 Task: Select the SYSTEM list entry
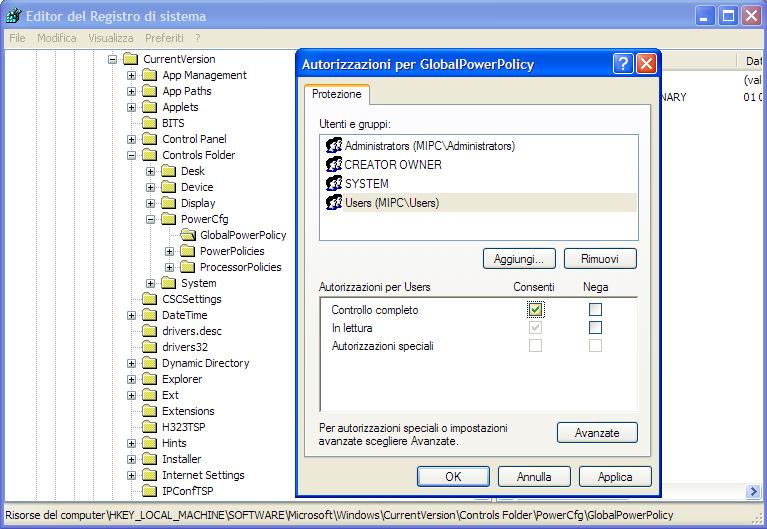(x=366, y=184)
